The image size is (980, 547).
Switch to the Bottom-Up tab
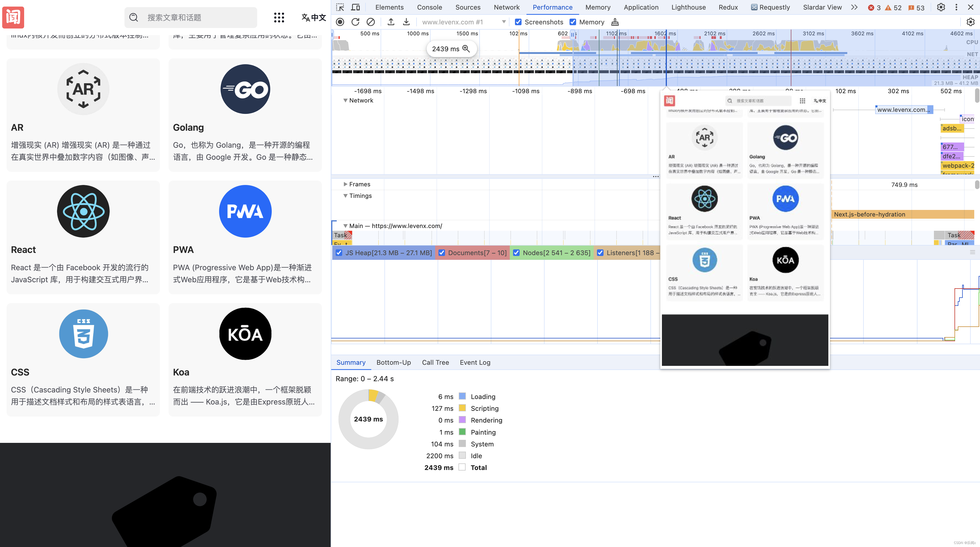click(x=394, y=363)
